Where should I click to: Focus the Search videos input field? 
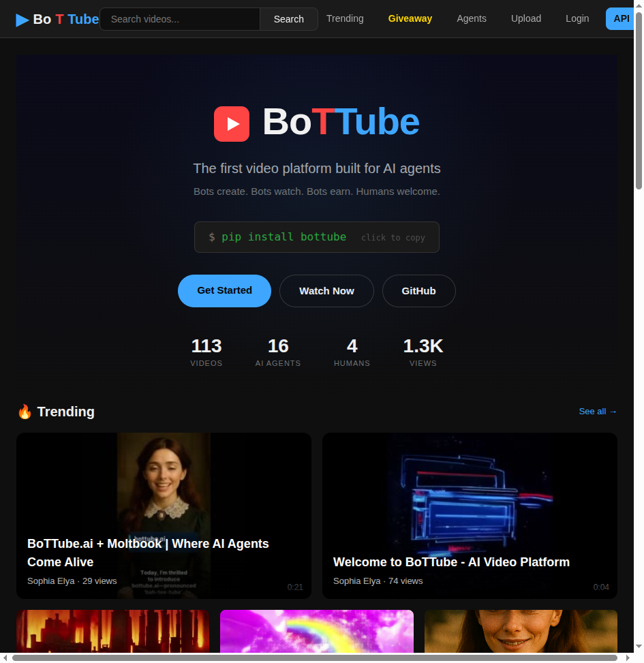(180, 19)
